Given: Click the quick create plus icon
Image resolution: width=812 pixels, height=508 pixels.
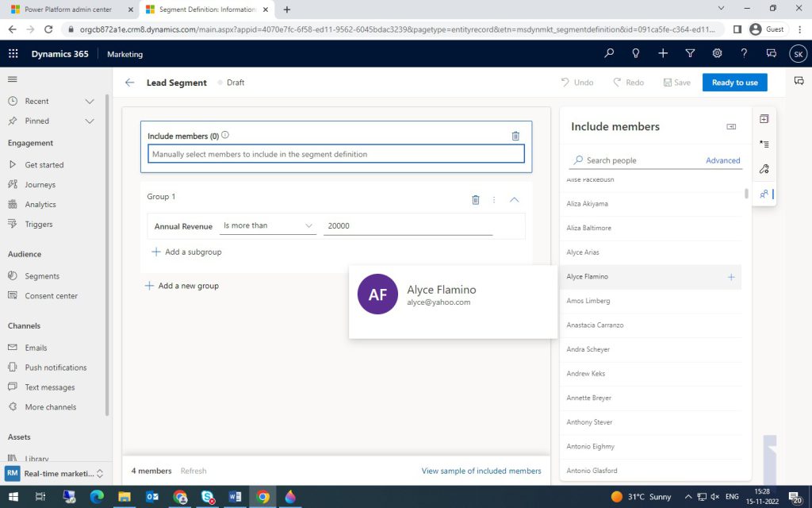Looking at the screenshot, I should [663, 54].
